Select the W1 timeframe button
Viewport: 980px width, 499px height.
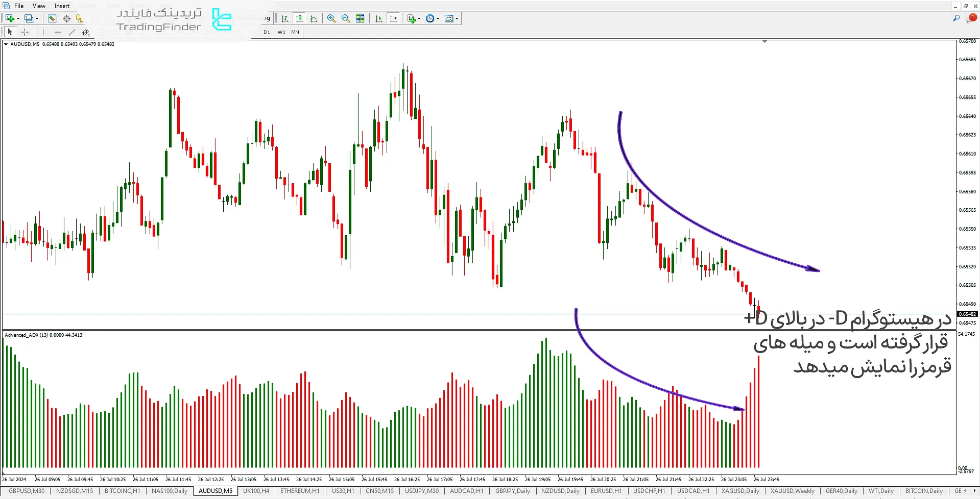[281, 32]
